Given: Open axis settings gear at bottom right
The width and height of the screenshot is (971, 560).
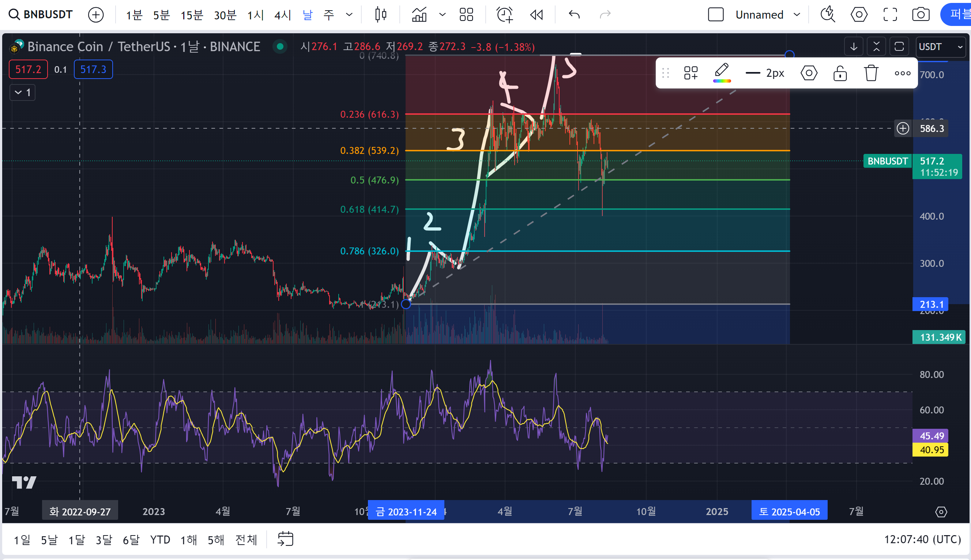Looking at the screenshot, I should (941, 511).
